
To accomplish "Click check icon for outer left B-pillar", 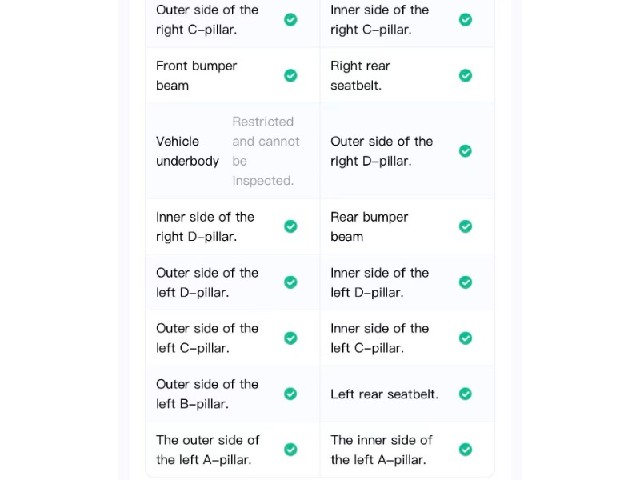I will tap(291, 394).
